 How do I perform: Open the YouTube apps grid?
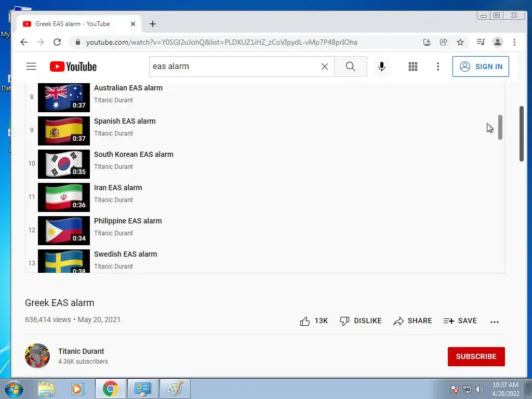[413, 66]
